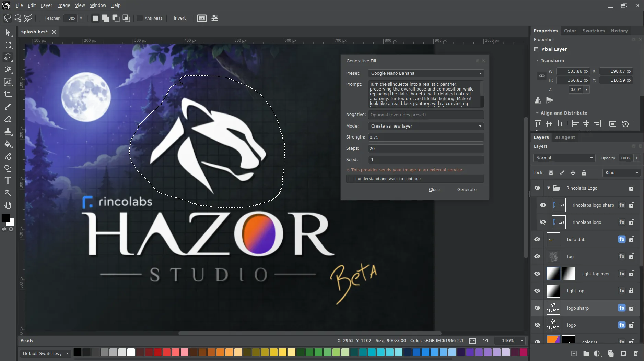Delete layer with the trash icon

click(x=635, y=353)
